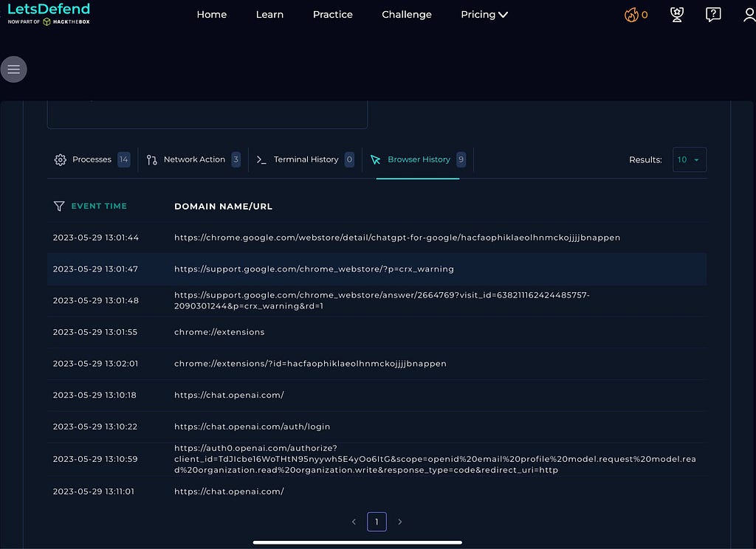Open the user profile icon

click(750, 15)
